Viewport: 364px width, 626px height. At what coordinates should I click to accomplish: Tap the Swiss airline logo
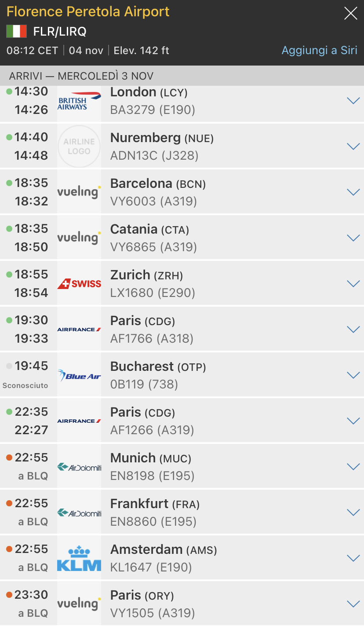pos(79,284)
